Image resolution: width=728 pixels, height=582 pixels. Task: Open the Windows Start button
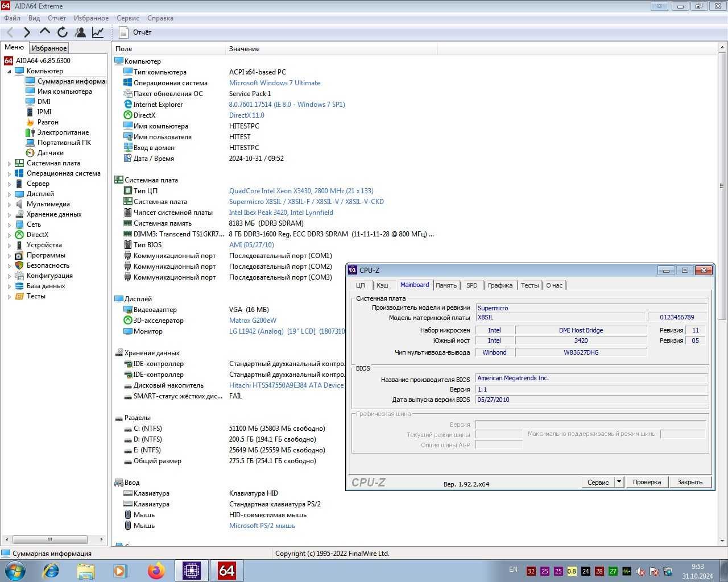(x=15, y=570)
